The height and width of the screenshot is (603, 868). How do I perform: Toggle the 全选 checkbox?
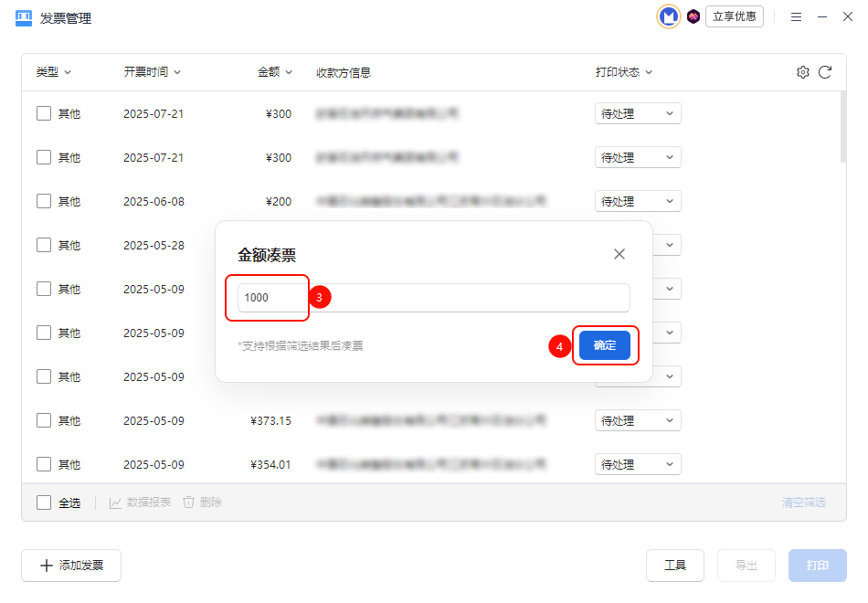tap(44, 503)
